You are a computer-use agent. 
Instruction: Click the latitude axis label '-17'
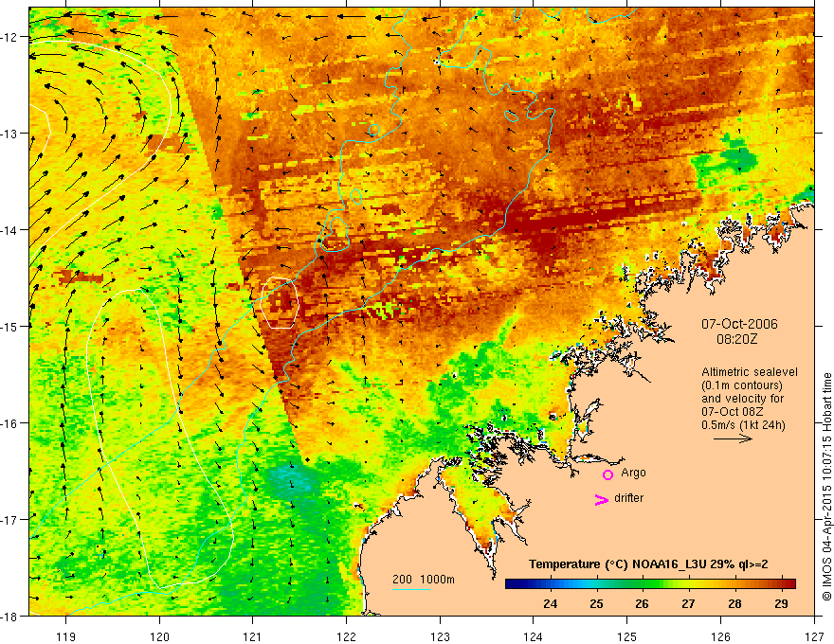pyautogui.click(x=9, y=520)
